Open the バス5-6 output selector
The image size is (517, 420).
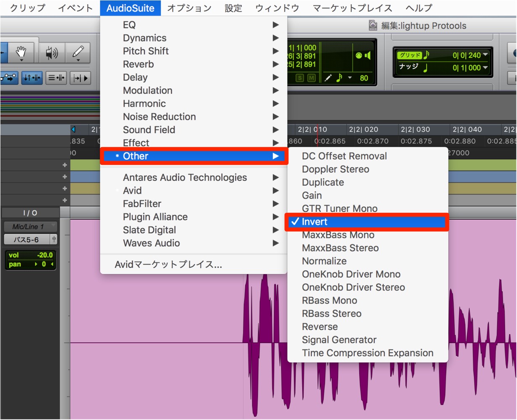pos(27,240)
